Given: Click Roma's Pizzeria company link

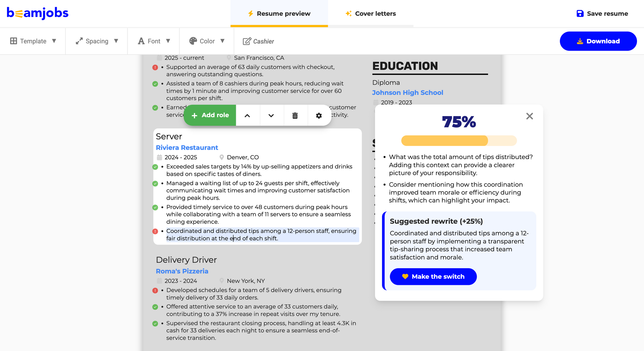Looking at the screenshot, I should pos(182,271).
